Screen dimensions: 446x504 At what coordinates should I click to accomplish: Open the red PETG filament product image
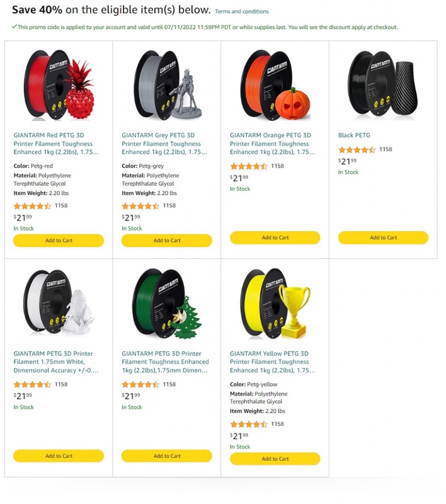59,85
